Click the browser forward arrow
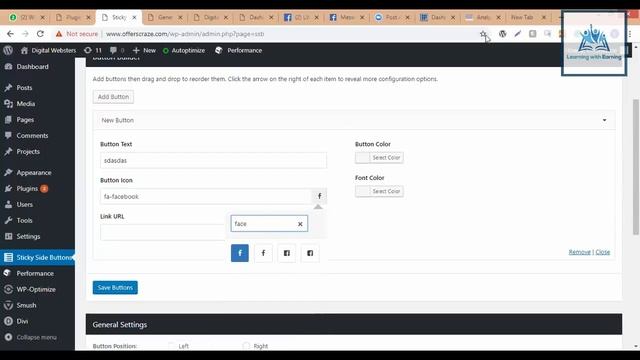This screenshot has width=640, height=360. [x=25, y=34]
